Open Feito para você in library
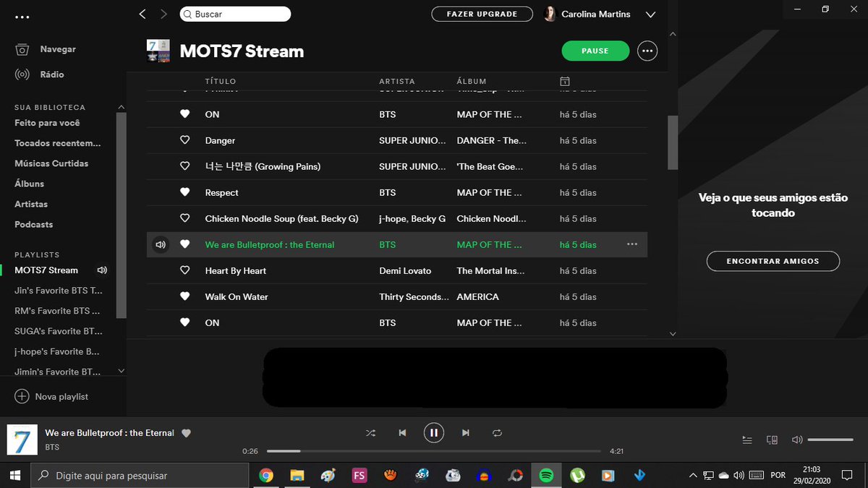 [x=47, y=123]
